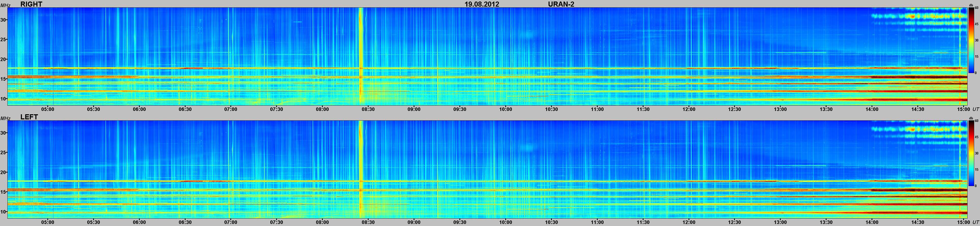The image size is (980, 226).
Task: Click the 10 MHz tick in LEFT panel
Action: pyautogui.click(x=4, y=212)
